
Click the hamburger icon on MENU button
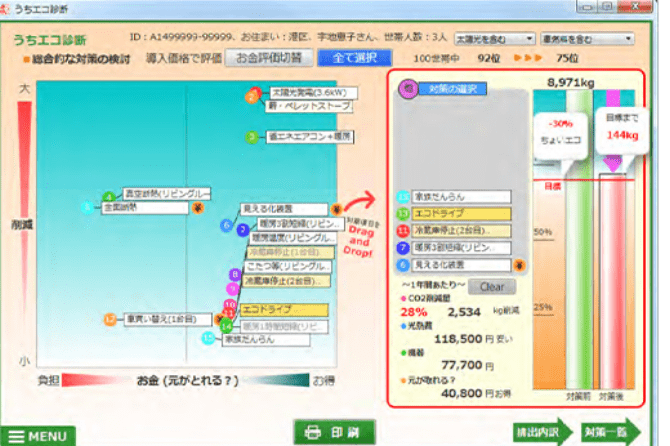[x=17, y=437]
